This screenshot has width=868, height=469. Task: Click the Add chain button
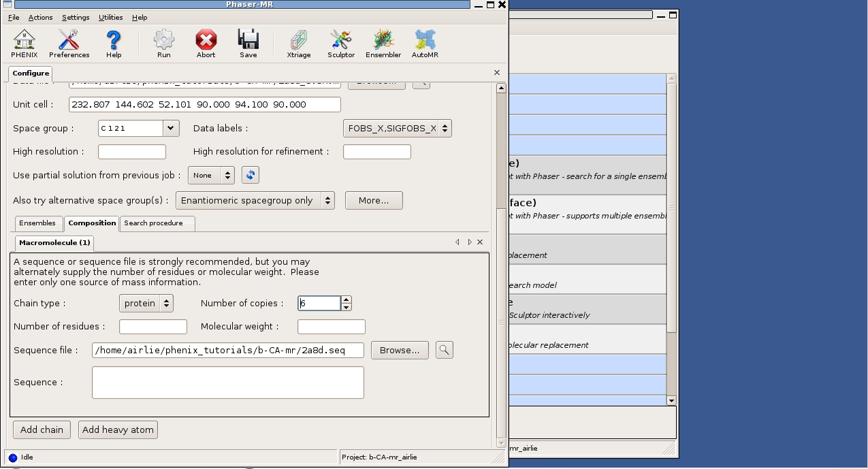coord(42,430)
